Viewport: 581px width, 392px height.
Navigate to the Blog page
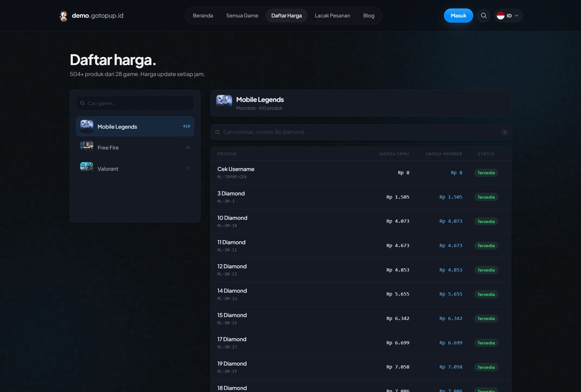[x=369, y=16]
